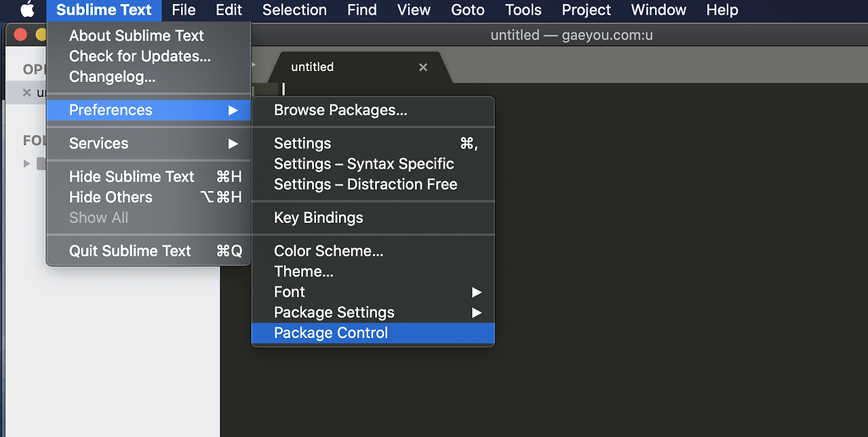Screen dimensions: 868x437
Task: Open the Edit menu
Action: pos(229,10)
